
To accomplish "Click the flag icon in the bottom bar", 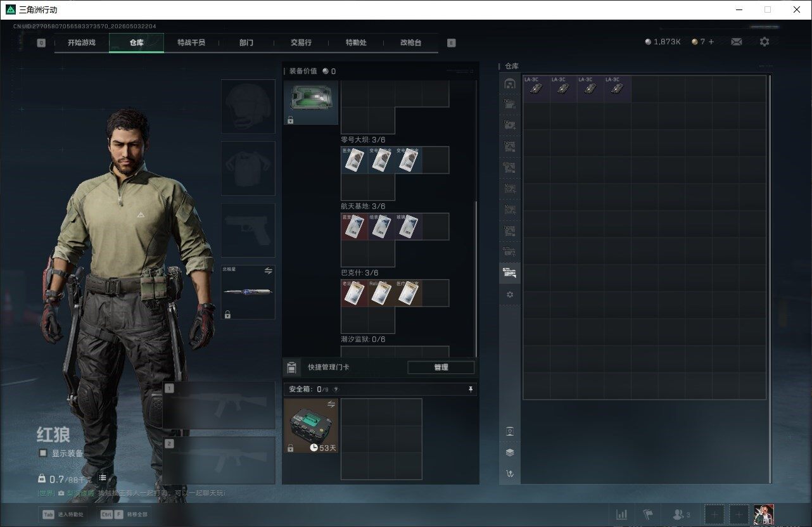I will pos(648,514).
